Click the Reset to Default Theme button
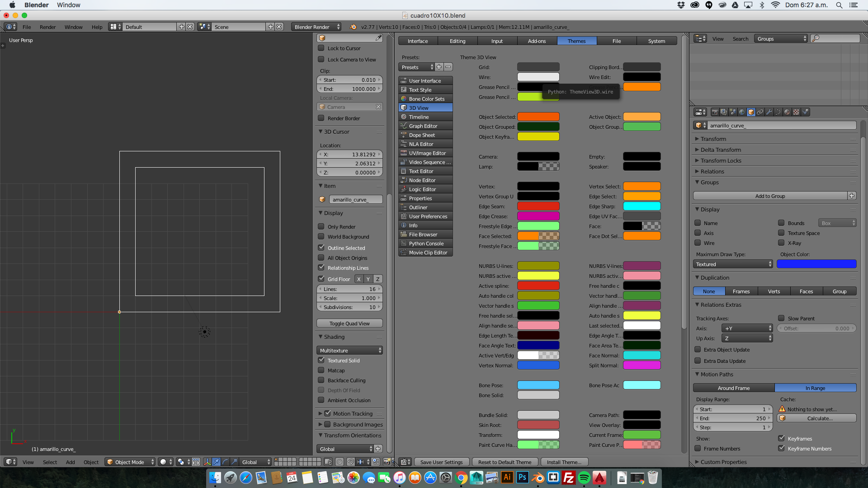 pyautogui.click(x=505, y=462)
